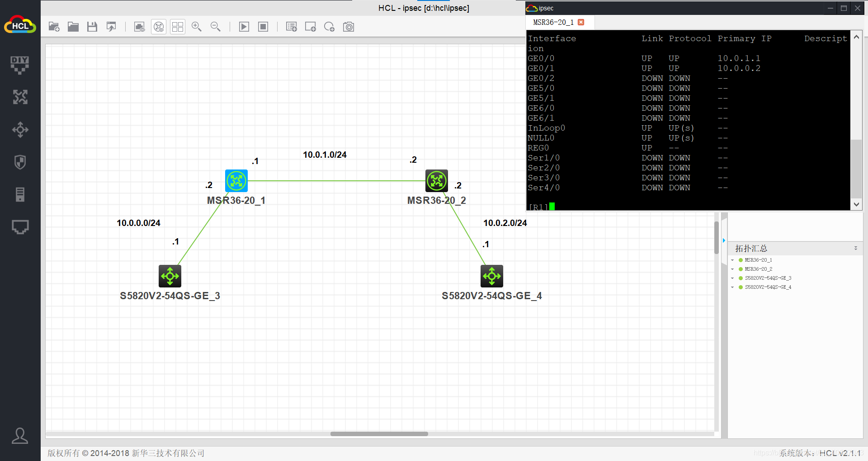Viewport: 868px width, 461px height.
Task: Click S5820V2-54QS-GE_4 name label on canvas
Action: [x=491, y=296]
